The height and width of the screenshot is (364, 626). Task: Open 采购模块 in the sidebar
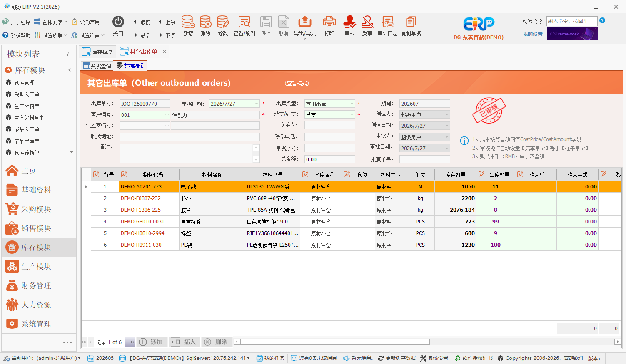point(36,209)
